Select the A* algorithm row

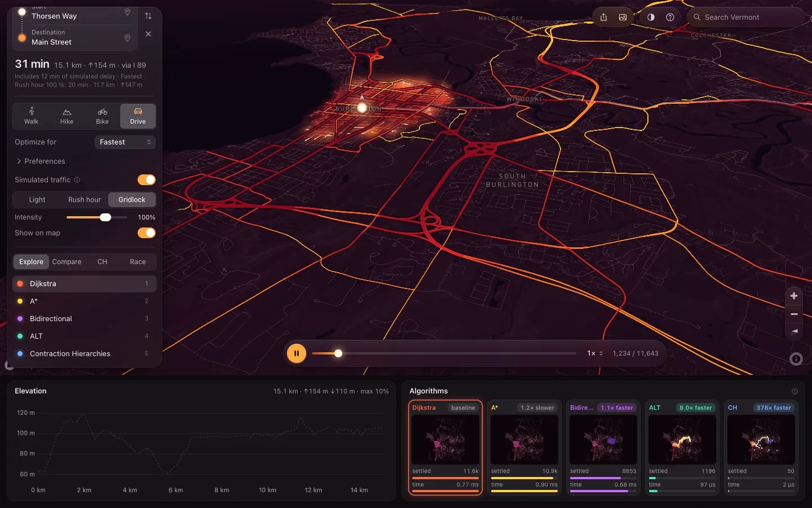(85, 301)
